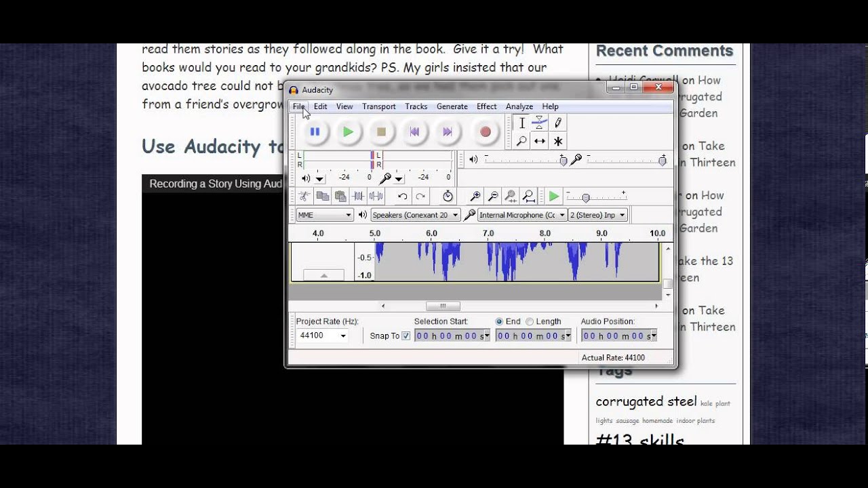
Task: Open the Effect menu
Action: point(487,106)
